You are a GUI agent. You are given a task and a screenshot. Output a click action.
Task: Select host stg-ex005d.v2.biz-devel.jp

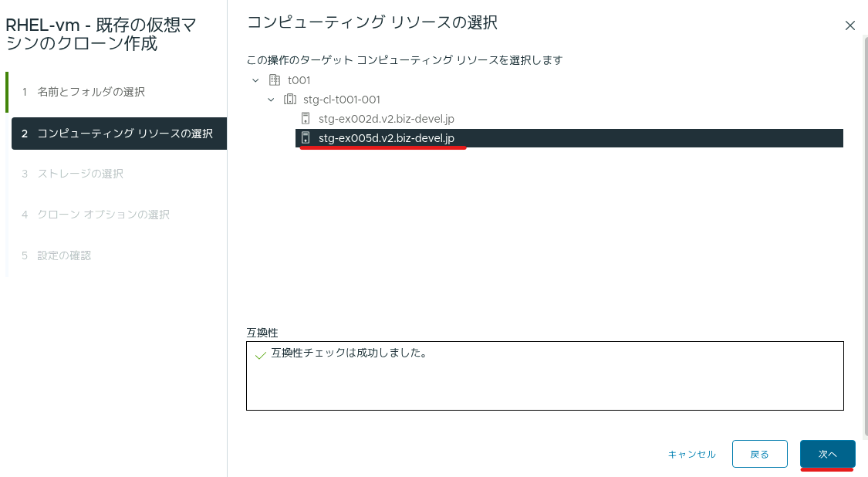pyautogui.click(x=569, y=138)
